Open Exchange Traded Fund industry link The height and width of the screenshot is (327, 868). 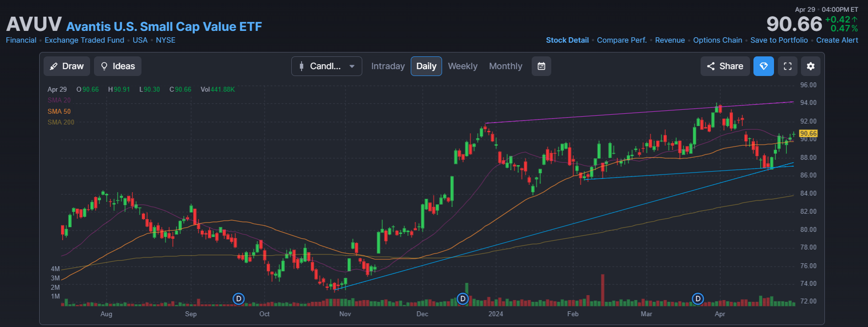84,40
